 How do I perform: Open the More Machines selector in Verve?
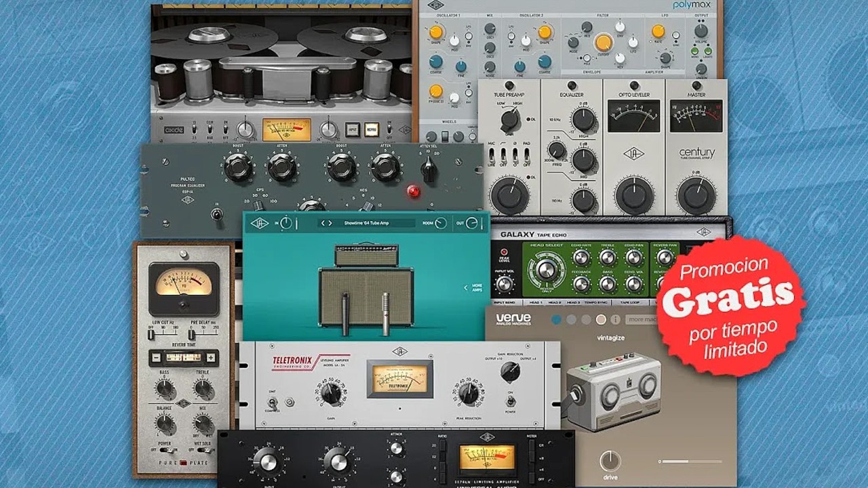pyautogui.click(x=642, y=319)
